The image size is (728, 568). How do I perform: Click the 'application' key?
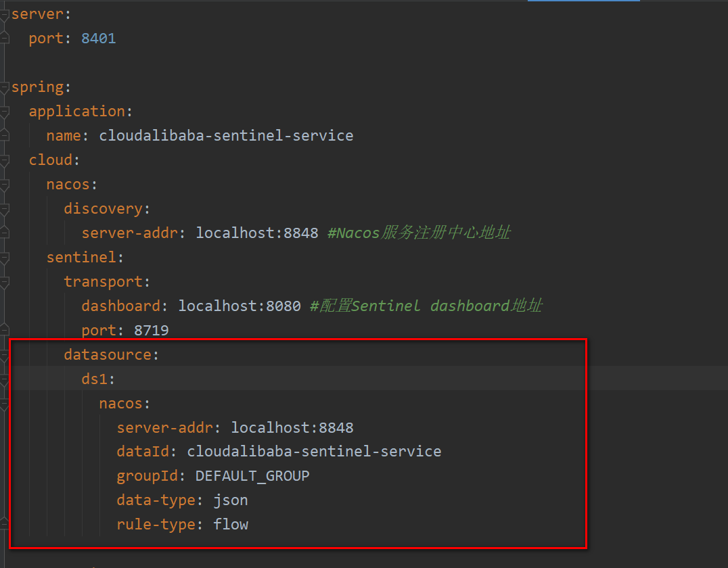76,112
